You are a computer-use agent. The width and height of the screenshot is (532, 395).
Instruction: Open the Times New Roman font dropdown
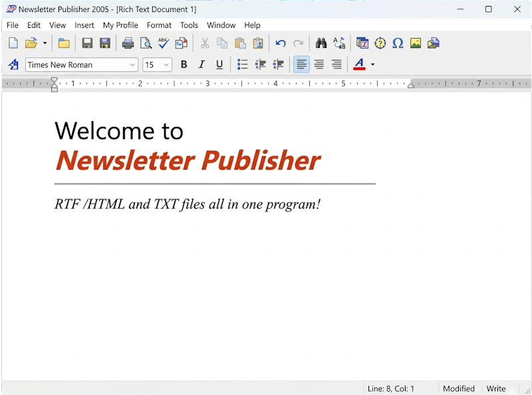tap(132, 65)
